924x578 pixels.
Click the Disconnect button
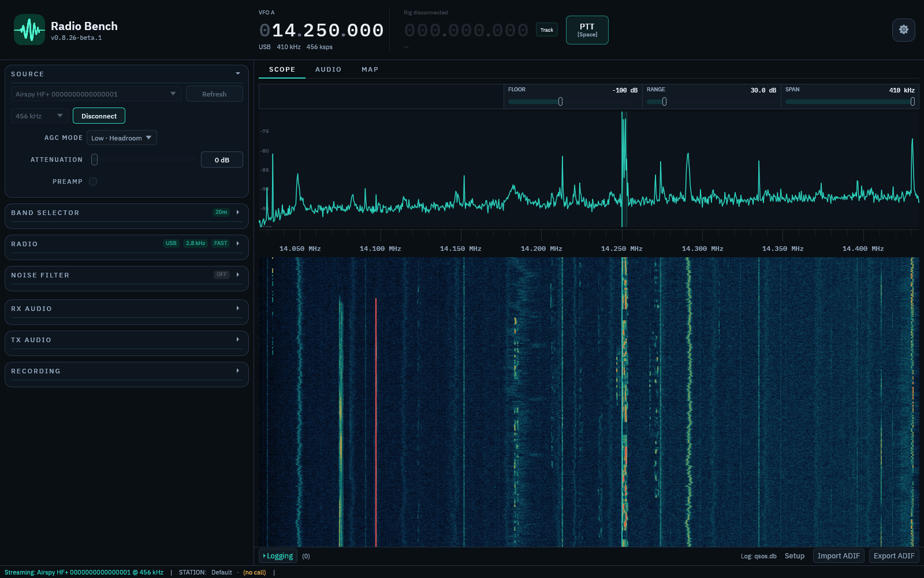click(99, 116)
